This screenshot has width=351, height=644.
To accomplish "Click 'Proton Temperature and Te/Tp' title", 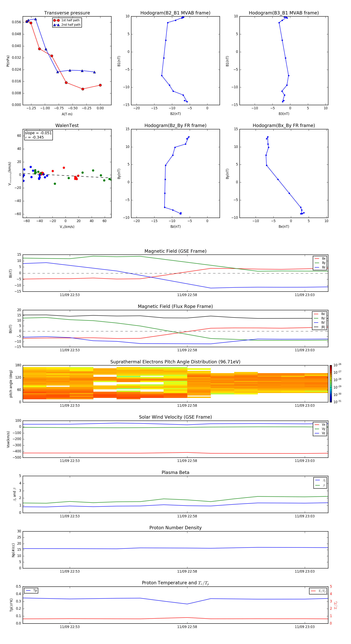I will [175, 583].
